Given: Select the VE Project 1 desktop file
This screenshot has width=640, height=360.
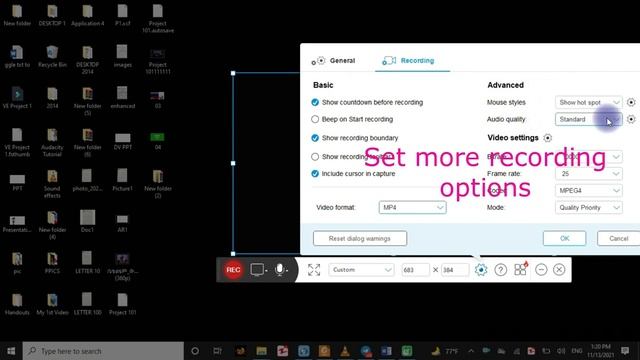Looking at the screenshot, I should tap(17, 97).
